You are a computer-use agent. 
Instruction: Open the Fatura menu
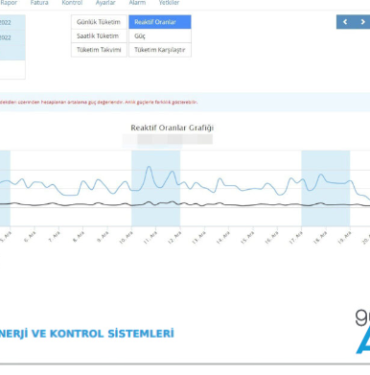point(39,3)
